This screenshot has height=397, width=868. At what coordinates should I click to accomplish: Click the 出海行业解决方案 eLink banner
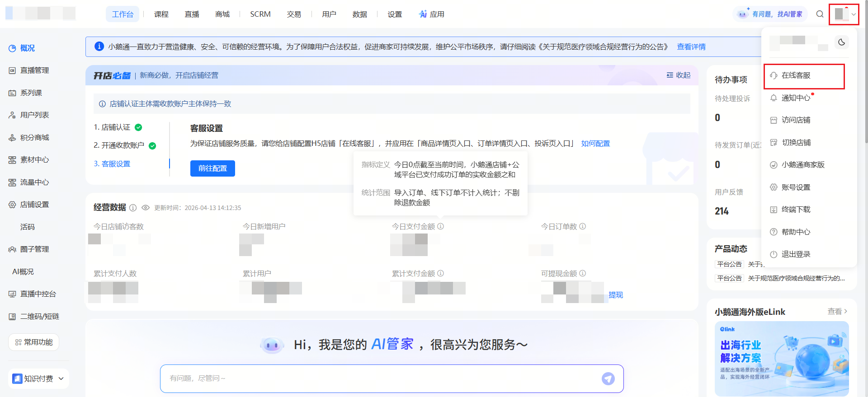[x=782, y=359]
